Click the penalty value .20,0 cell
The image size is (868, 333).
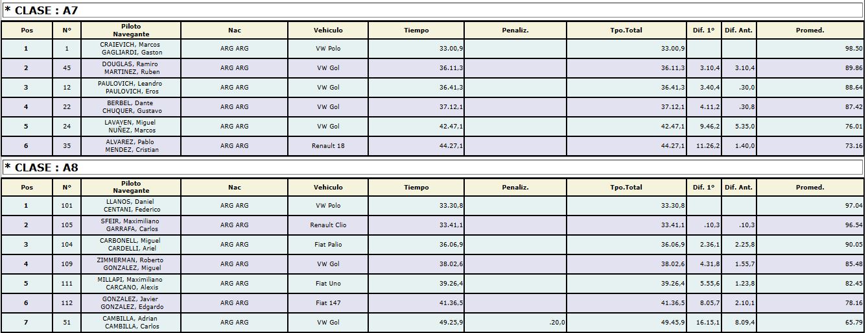point(515,323)
